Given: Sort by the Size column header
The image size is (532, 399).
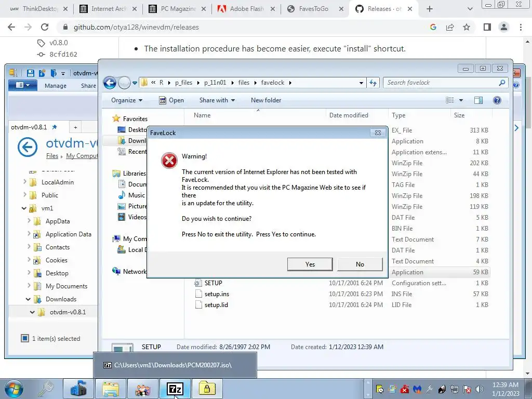Looking at the screenshot, I should tap(459, 115).
